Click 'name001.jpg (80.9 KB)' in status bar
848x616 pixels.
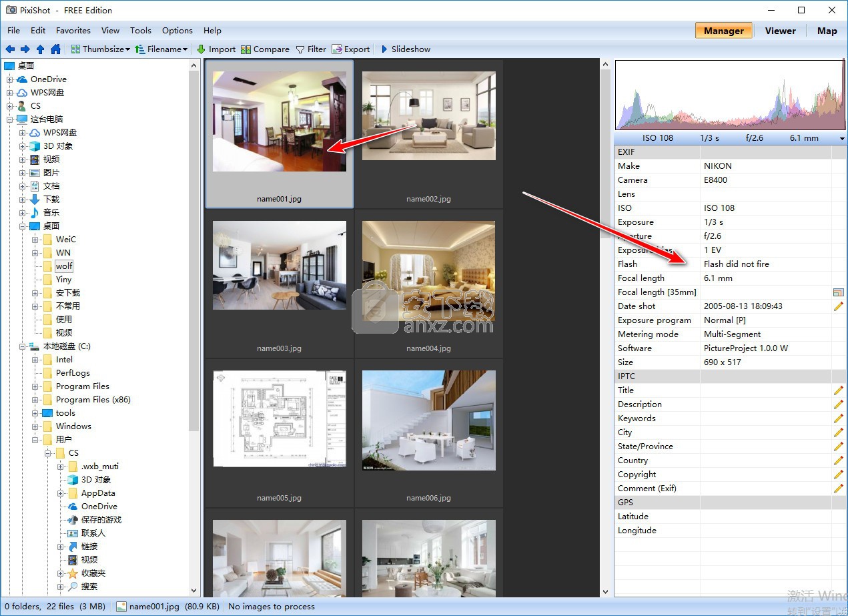tap(167, 607)
